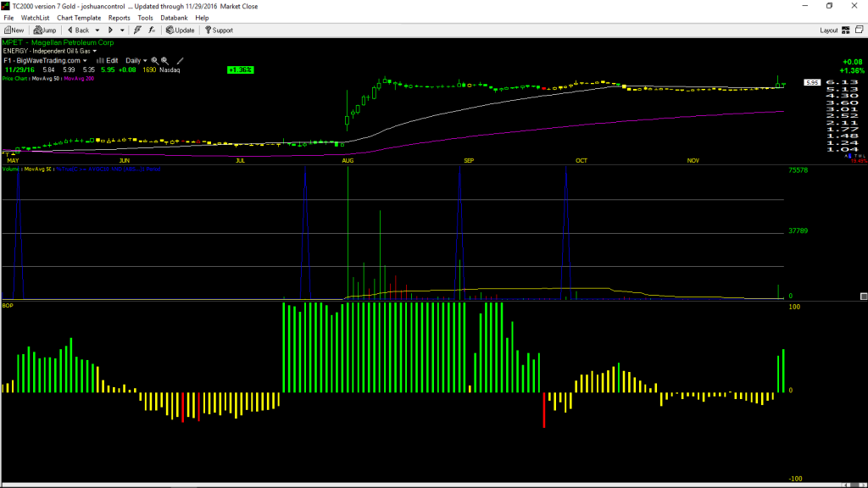The width and height of the screenshot is (868, 488).
Task: Expand the Back history dropdown arrow
Action: pyautogui.click(x=97, y=30)
